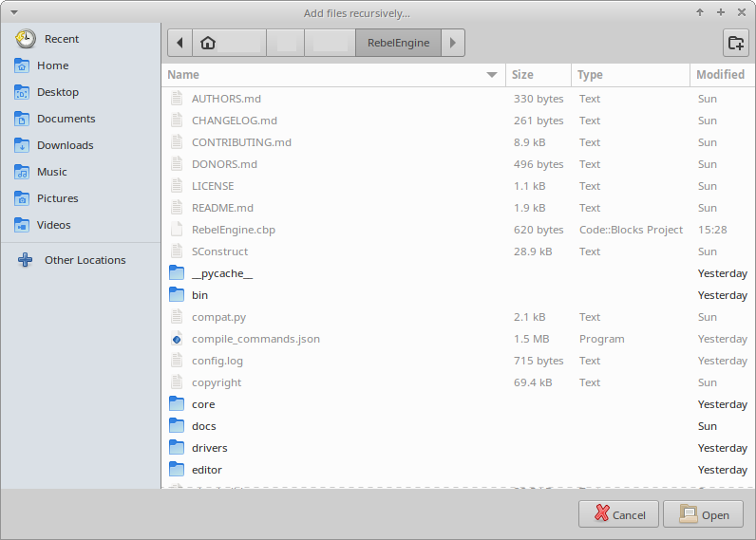Click 'Code::Blocks Project' type cell
756x540 pixels.
[x=632, y=230]
